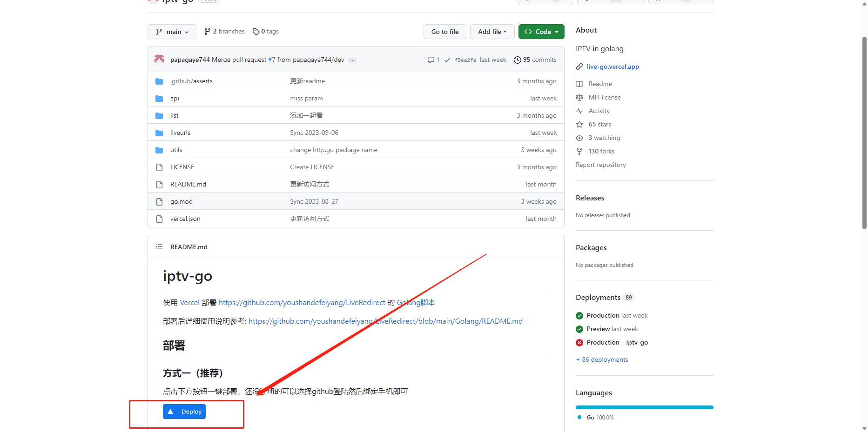Open the utils folder

176,150
